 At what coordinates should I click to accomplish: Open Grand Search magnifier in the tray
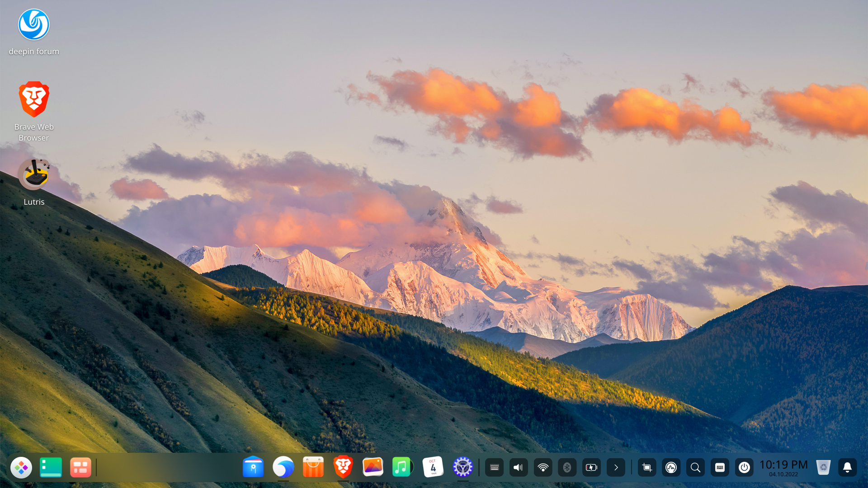[x=696, y=468]
